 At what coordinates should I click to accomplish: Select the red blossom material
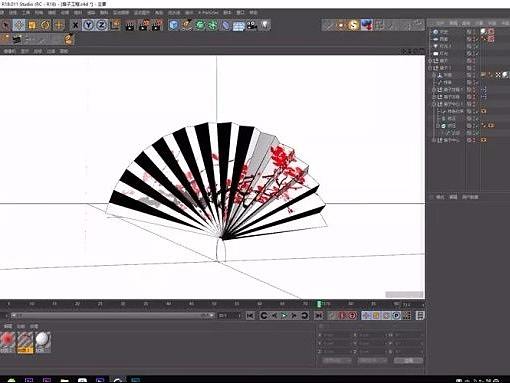[7, 341]
